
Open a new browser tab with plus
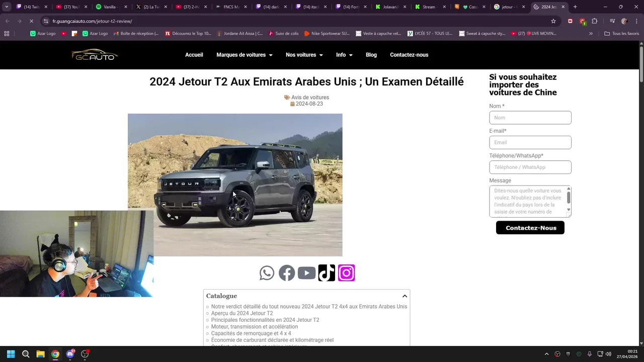[x=575, y=7]
